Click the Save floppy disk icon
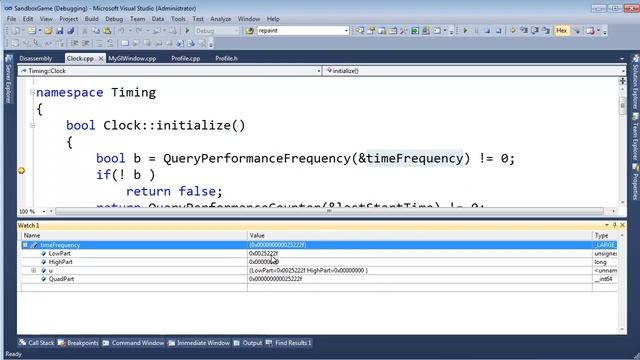Viewport: 640px width, 360px height. (60, 31)
